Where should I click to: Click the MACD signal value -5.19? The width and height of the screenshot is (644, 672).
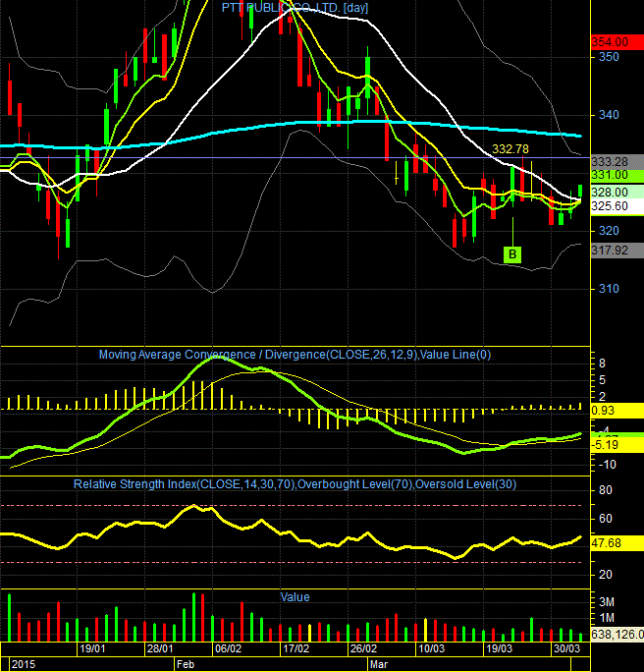pyautogui.click(x=617, y=445)
